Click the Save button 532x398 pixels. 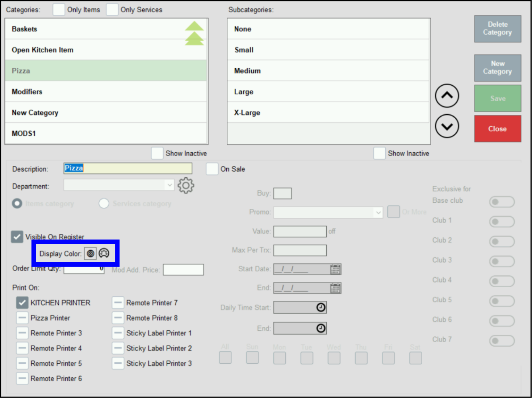(x=497, y=98)
